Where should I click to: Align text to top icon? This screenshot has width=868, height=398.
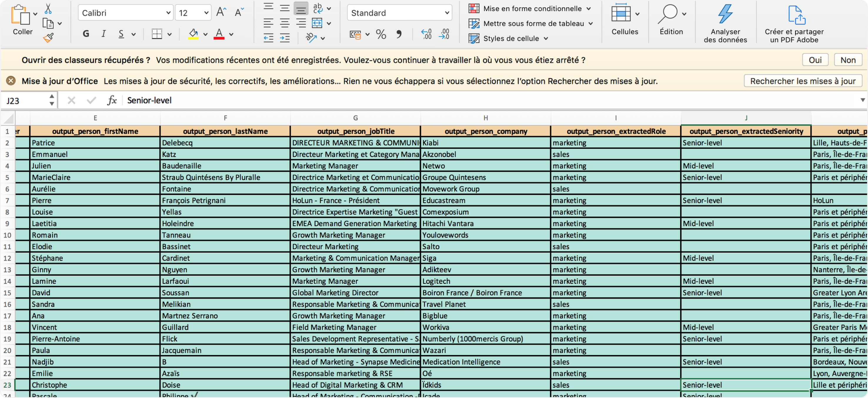click(x=268, y=7)
